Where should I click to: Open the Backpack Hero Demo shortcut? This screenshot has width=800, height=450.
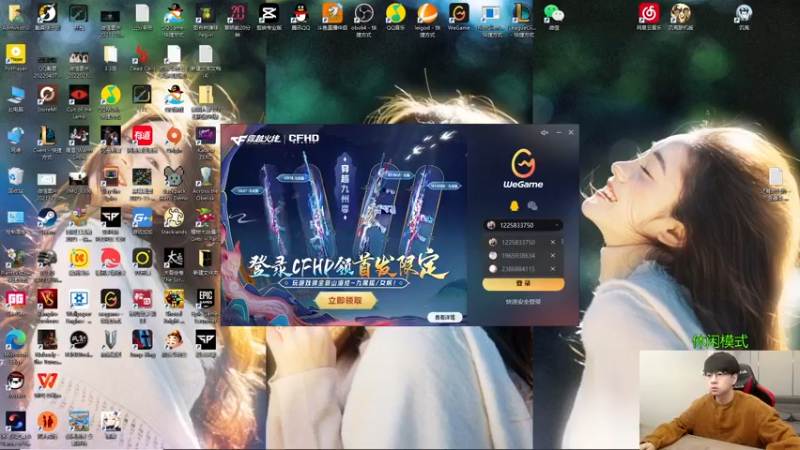pyautogui.click(x=174, y=184)
